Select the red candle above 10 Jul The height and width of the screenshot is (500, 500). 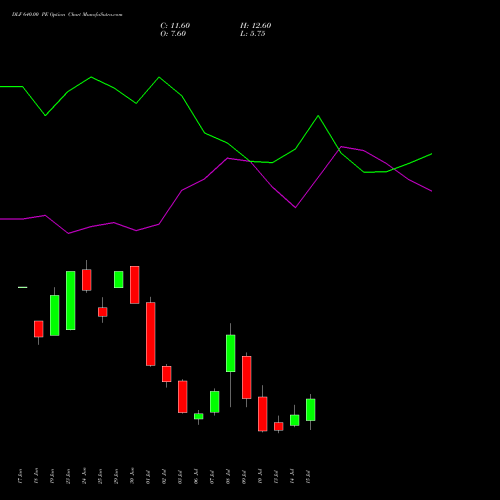(x=263, y=414)
